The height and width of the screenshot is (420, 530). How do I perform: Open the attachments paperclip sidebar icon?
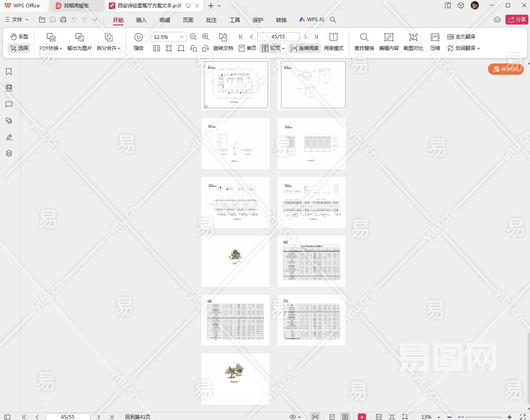[x=9, y=121]
